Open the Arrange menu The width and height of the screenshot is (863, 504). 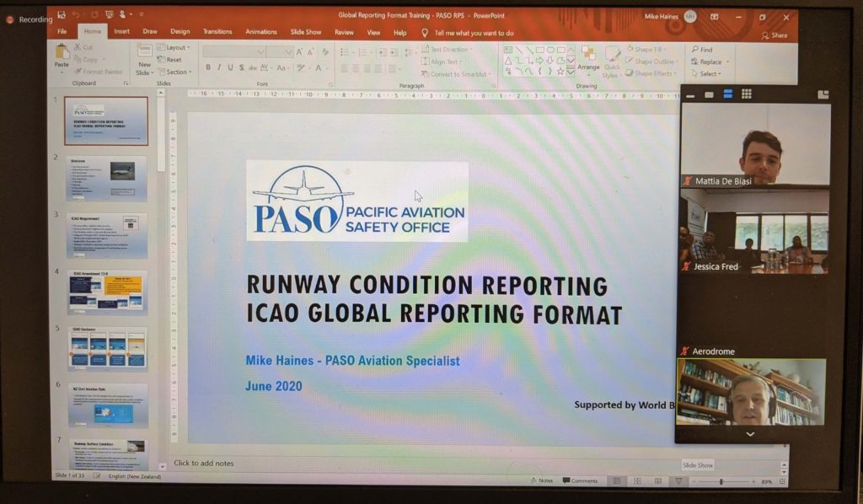pyautogui.click(x=588, y=59)
